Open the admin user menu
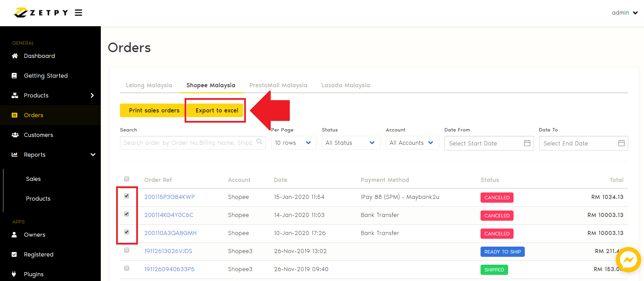Viewport: 644px width, 281px height. click(624, 13)
